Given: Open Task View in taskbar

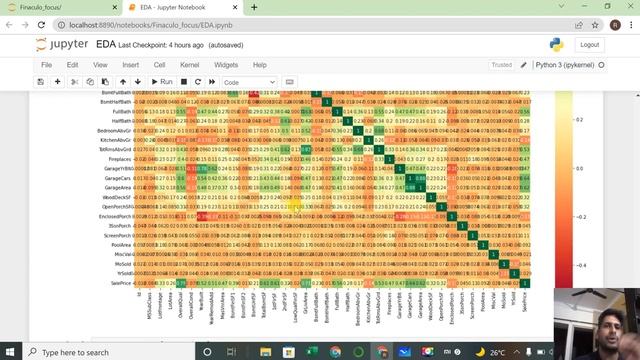Looking at the screenshot, I should coord(231,352).
